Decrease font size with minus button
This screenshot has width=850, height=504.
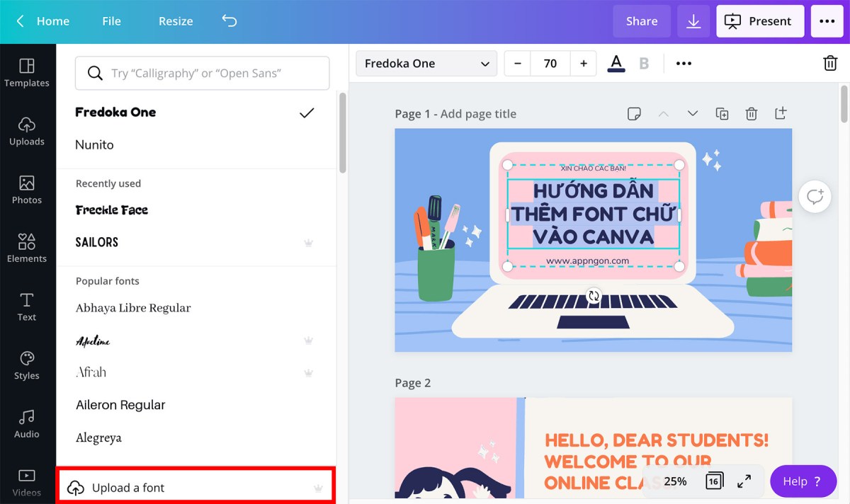point(518,64)
